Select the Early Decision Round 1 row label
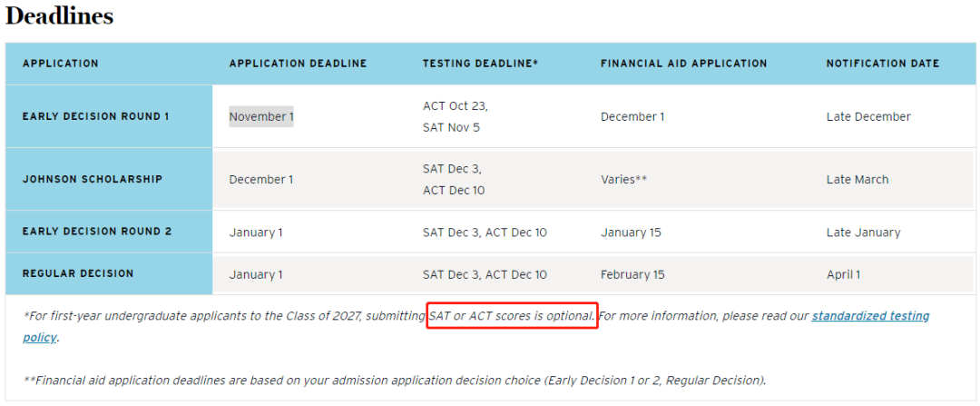This screenshot has height=406, width=980. 95,116
